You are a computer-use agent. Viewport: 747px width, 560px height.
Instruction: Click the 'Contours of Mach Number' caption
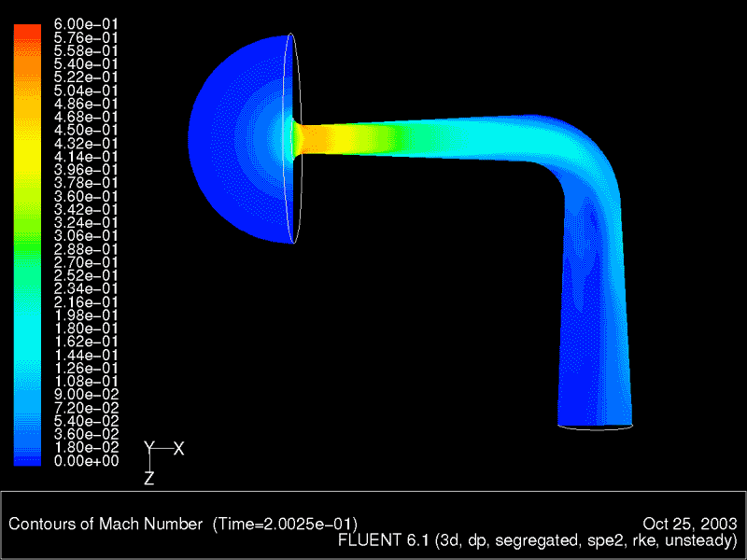106,524
